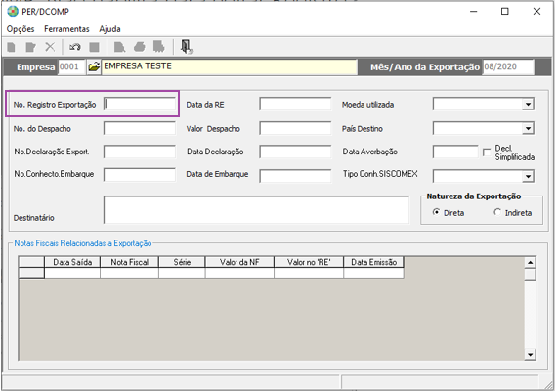Image resolution: width=557 pixels, height=392 pixels.
Task: Click the edit record toolbar icon
Action: 31,47
